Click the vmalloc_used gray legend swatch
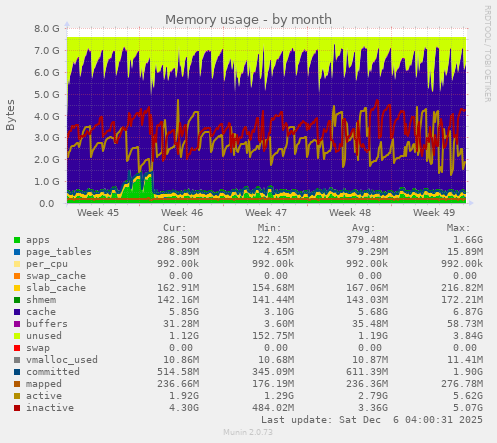Screen dimensions: 497x443 pyautogui.click(x=17, y=360)
